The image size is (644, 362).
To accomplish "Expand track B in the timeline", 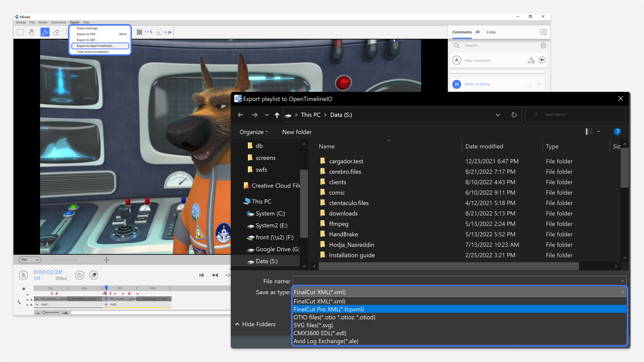I will pos(28,305).
